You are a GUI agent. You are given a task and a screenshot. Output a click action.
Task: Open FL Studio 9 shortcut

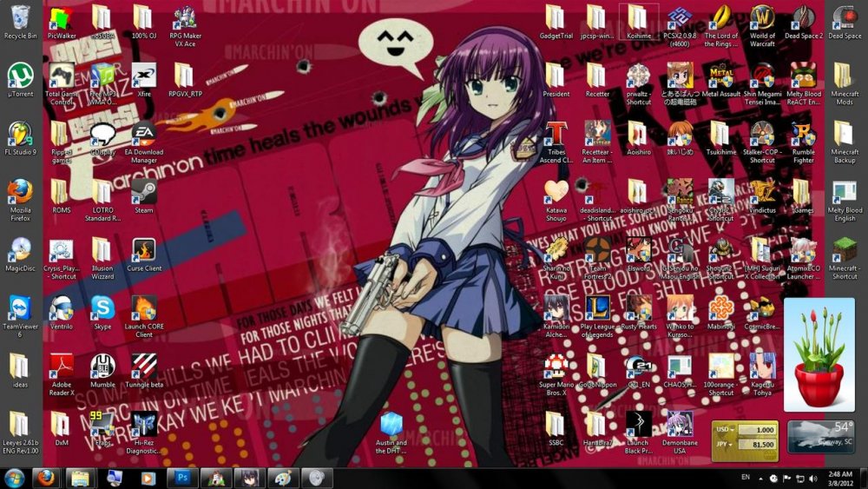pos(20,135)
